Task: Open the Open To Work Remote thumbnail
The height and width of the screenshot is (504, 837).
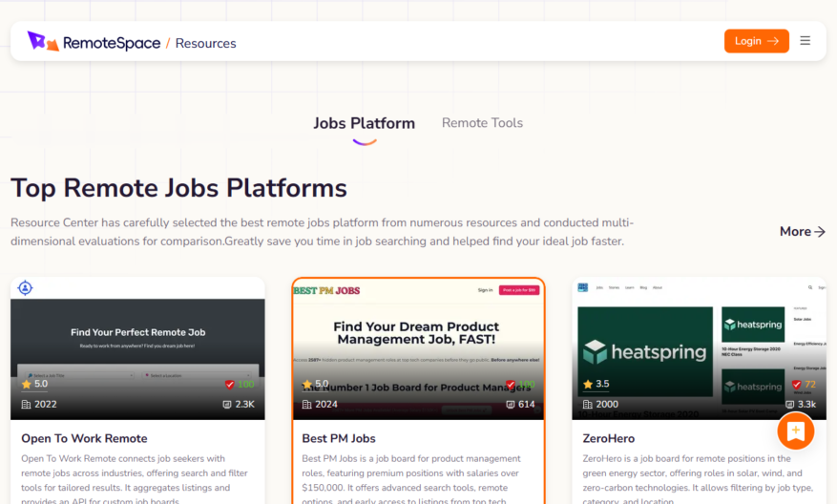Action: click(137, 348)
